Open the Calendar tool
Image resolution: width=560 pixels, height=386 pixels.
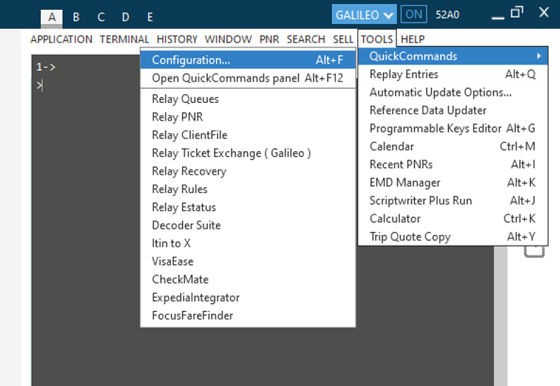tap(452, 146)
